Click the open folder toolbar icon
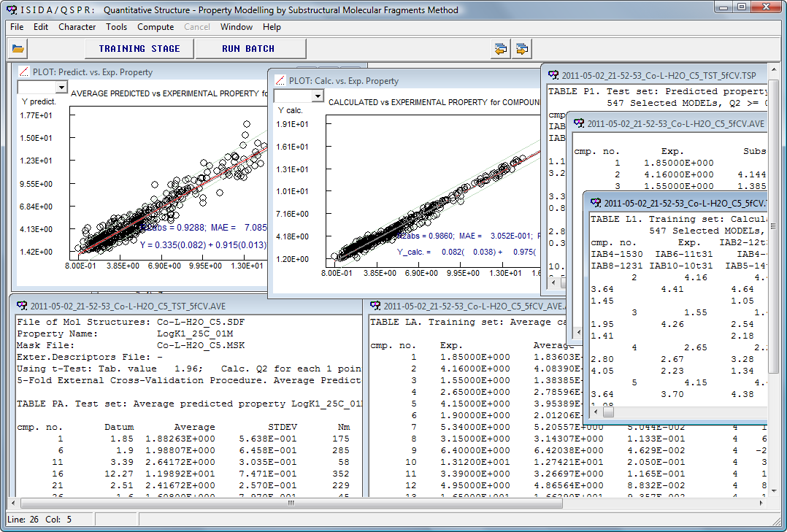Viewport: 787px width, 532px height. (18, 49)
